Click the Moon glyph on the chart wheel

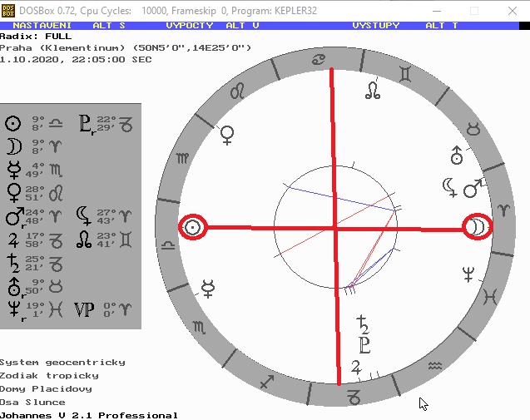[477, 227]
